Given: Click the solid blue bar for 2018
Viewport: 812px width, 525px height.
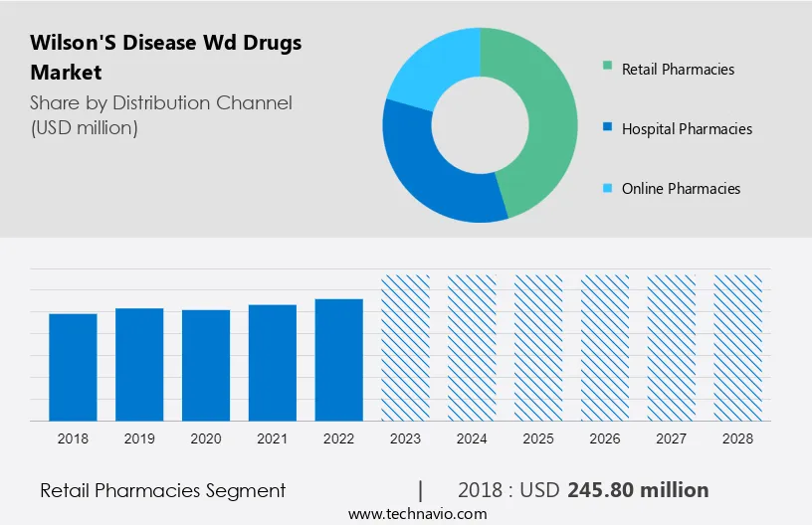Looking at the screenshot, I should pos(73,367).
